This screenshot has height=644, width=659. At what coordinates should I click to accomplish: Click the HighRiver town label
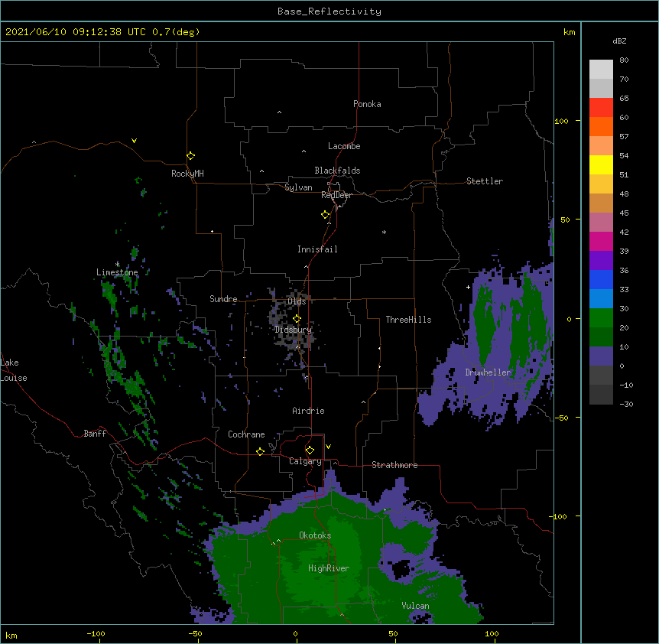(x=329, y=568)
